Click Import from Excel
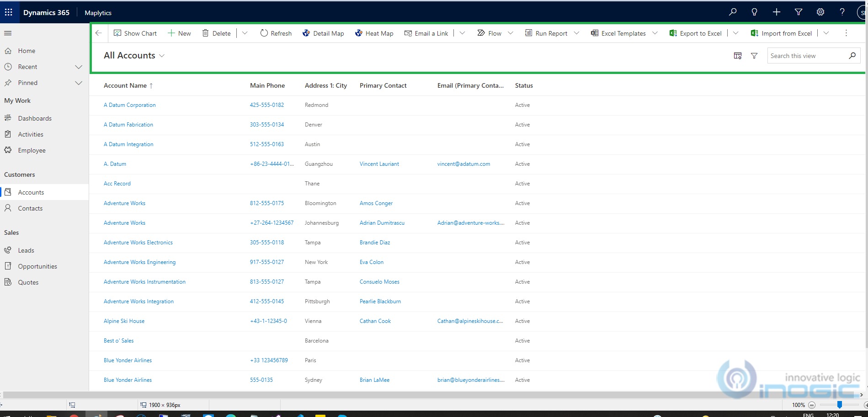The image size is (868, 417). point(782,33)
